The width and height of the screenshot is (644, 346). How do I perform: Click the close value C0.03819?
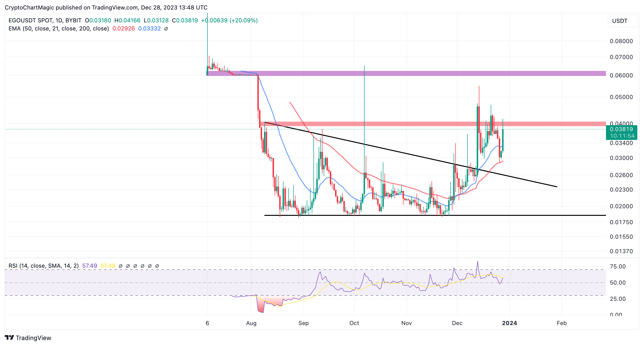185,20
